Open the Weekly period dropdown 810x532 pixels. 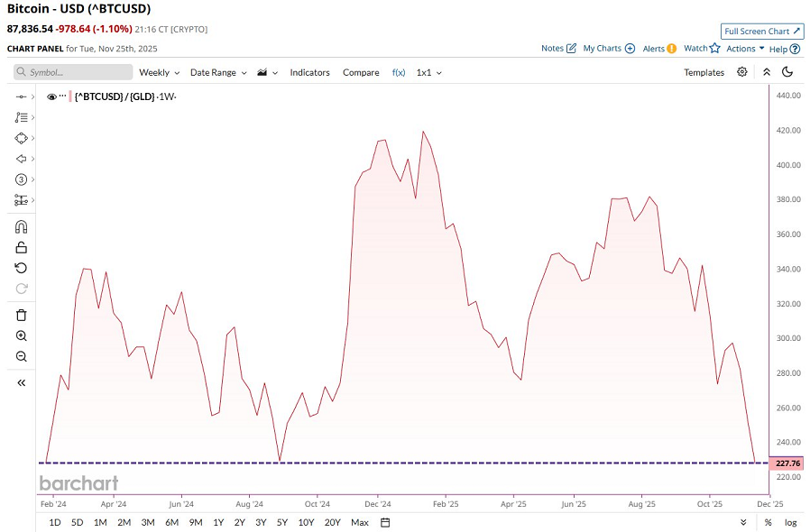pyautogui.click(x=159, y=72)
